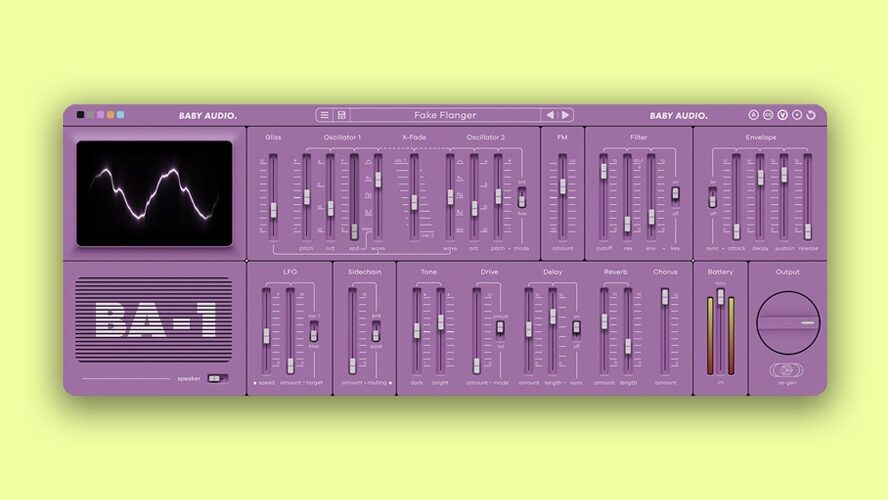The height and width of the screenshot is (500, 888).
Task: Toggle the speaker switch
Action: pyautogui.click(x=217, y=379)
